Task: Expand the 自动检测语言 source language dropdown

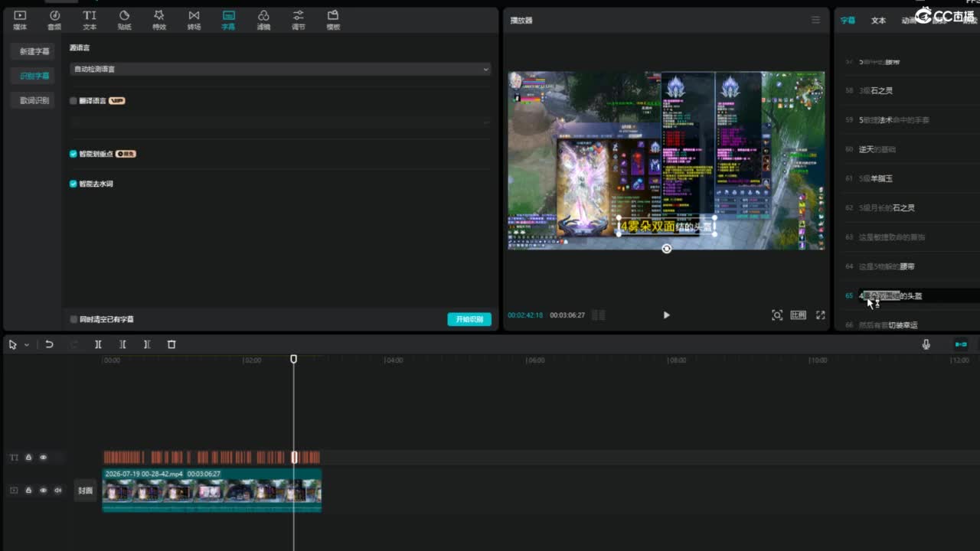Action: [280, 69]
